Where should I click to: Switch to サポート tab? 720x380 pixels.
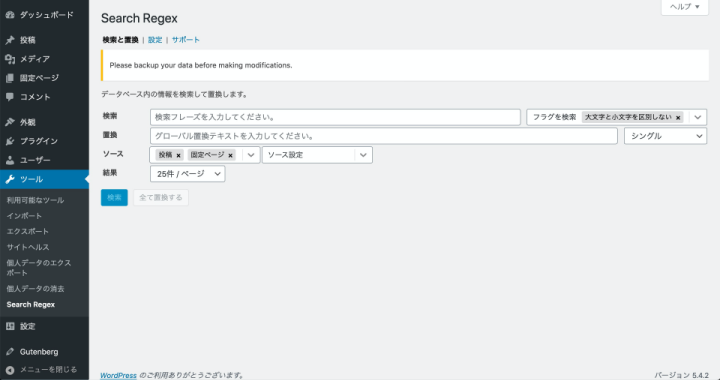[x=186, y=40]
